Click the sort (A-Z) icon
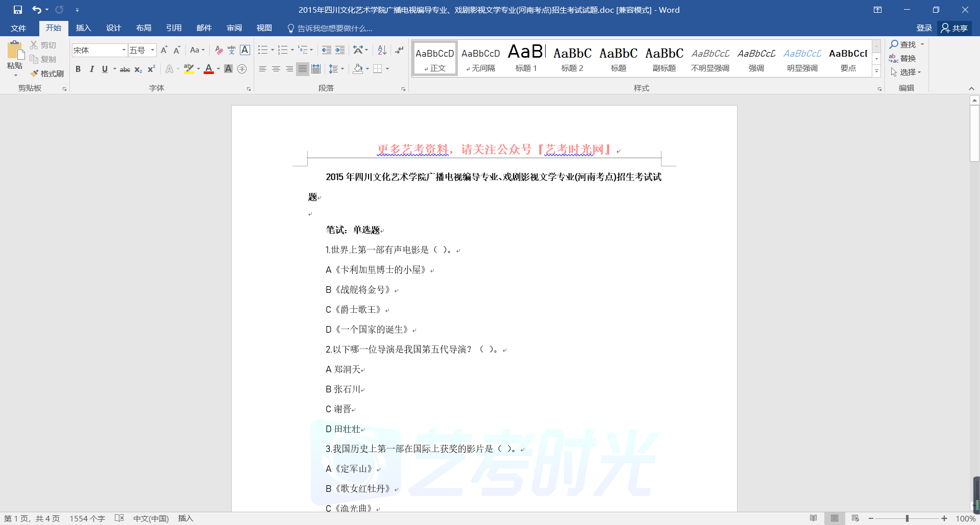 (x=382, y=50)
